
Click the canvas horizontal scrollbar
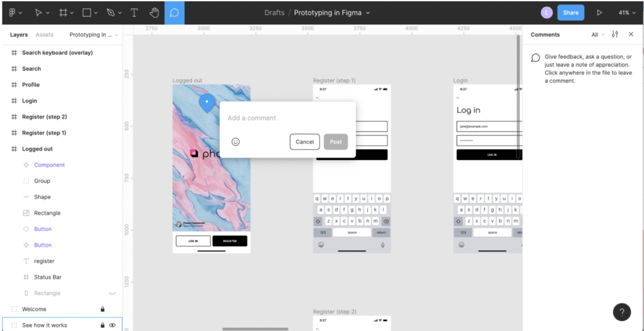pyautogui.click(x=255, y=329)
